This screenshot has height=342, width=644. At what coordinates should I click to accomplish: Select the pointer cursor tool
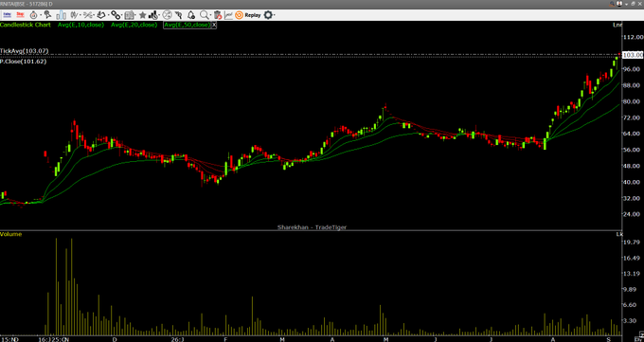[47, 15]
